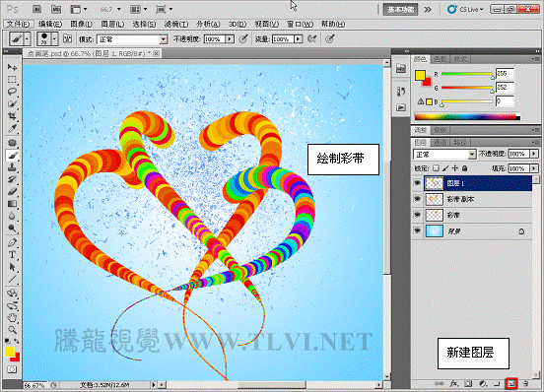This screenshot has height=392, width=544.
Task: Toggle lock transparent pixels
Action: click(x=436, y=168)
